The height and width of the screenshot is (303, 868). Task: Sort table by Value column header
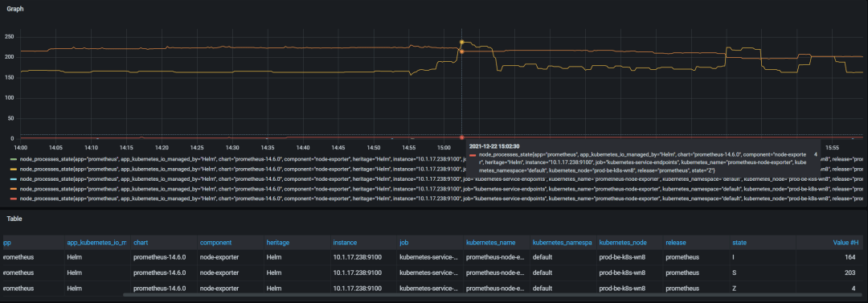pos(845,243)
